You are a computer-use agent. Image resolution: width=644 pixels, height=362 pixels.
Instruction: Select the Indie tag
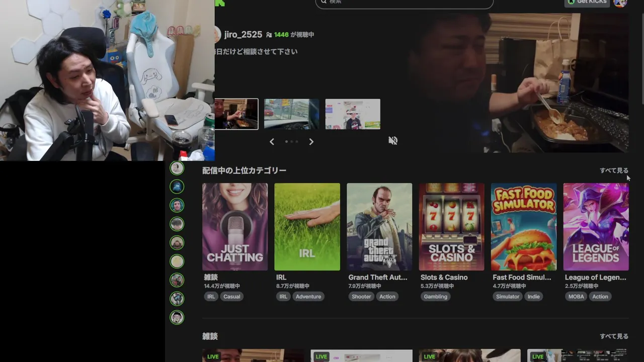coord(534,297)
